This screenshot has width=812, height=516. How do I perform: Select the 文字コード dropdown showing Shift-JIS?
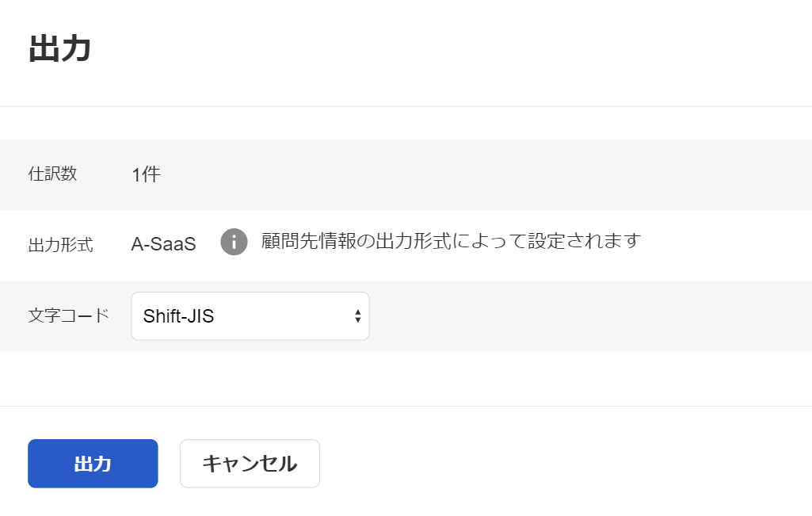pos(250,315)
